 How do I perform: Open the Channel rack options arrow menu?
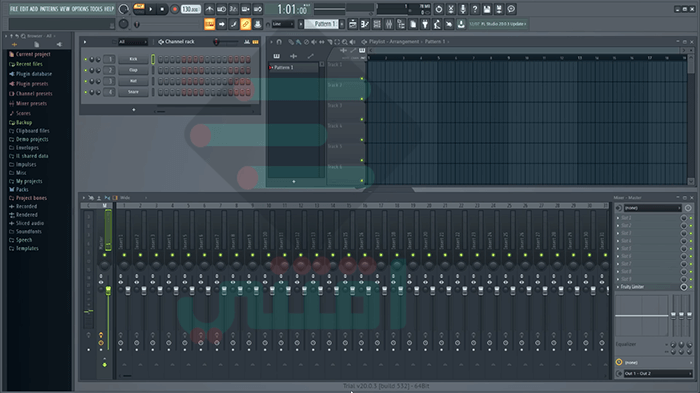pyautogui.click(x=85, y=42)
